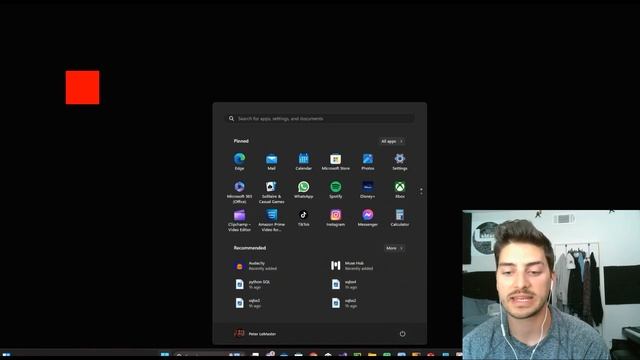Launch WhatsApp
This screenshot has width=640, height=360.
pyautogui.click(x=303, y=190)
